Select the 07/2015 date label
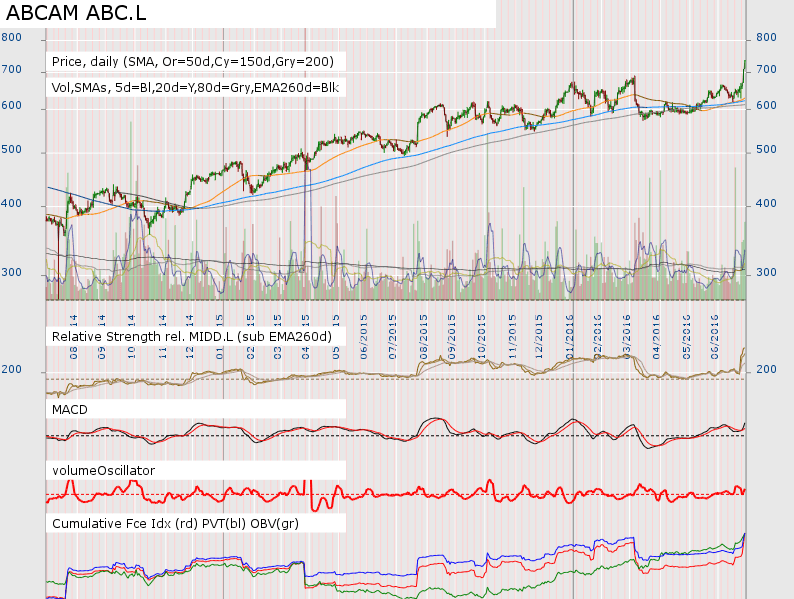This screenshot has width=794, height=599. point(392,337)
